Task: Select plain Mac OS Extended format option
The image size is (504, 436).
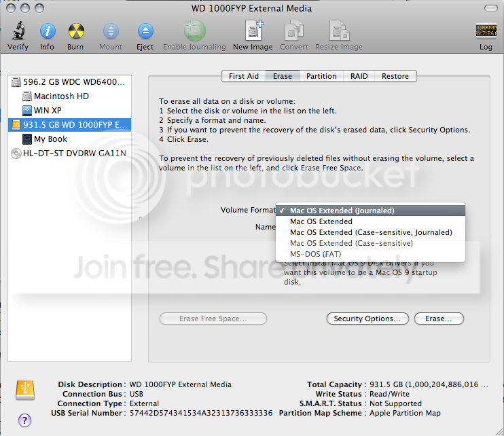Action: pyautogui.click(x=321, y=221)
